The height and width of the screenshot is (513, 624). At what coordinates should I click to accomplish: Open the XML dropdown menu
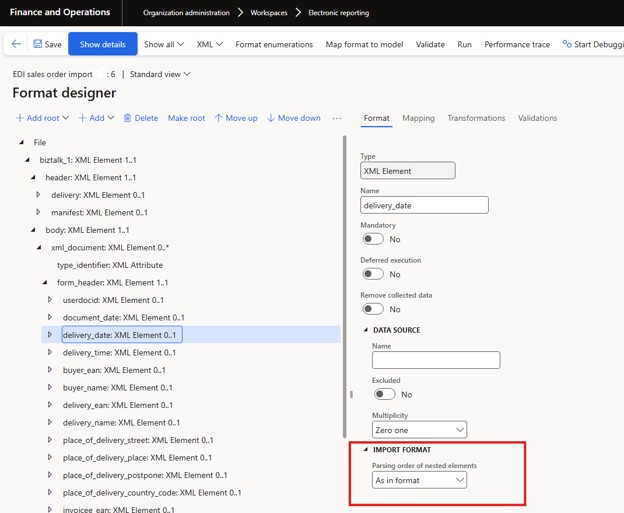tap(209, 44)
